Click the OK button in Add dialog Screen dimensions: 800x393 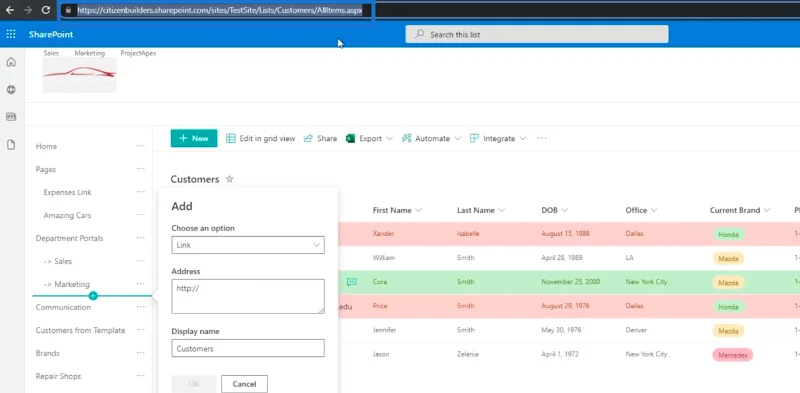pyautogui.click(x=194, y=384)
